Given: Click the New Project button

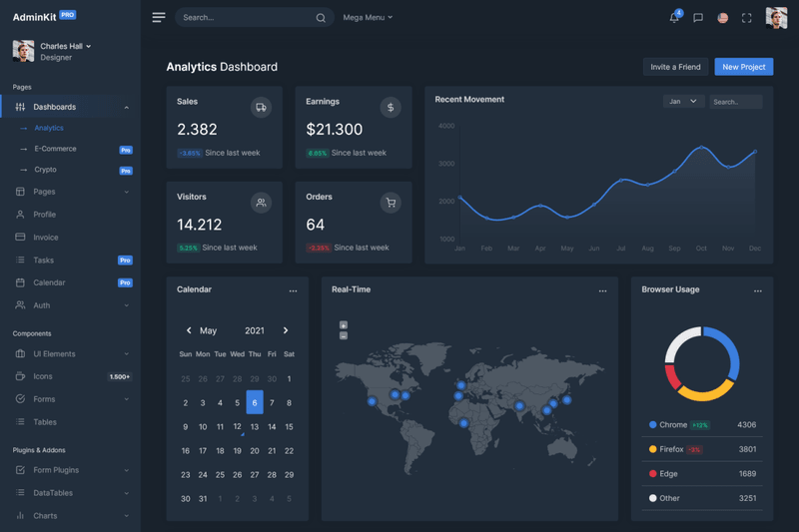Looking at the screenshot, I should click(743, 67).
